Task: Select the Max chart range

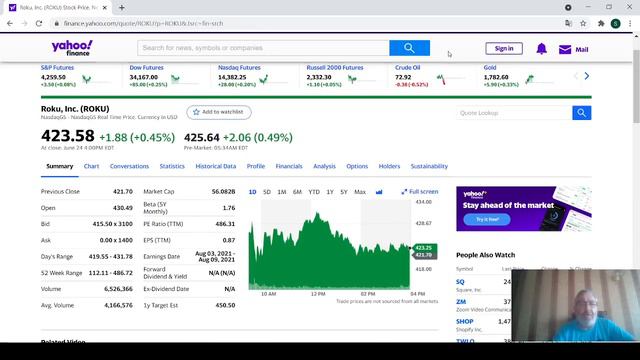Action: (x=360, y=192)
